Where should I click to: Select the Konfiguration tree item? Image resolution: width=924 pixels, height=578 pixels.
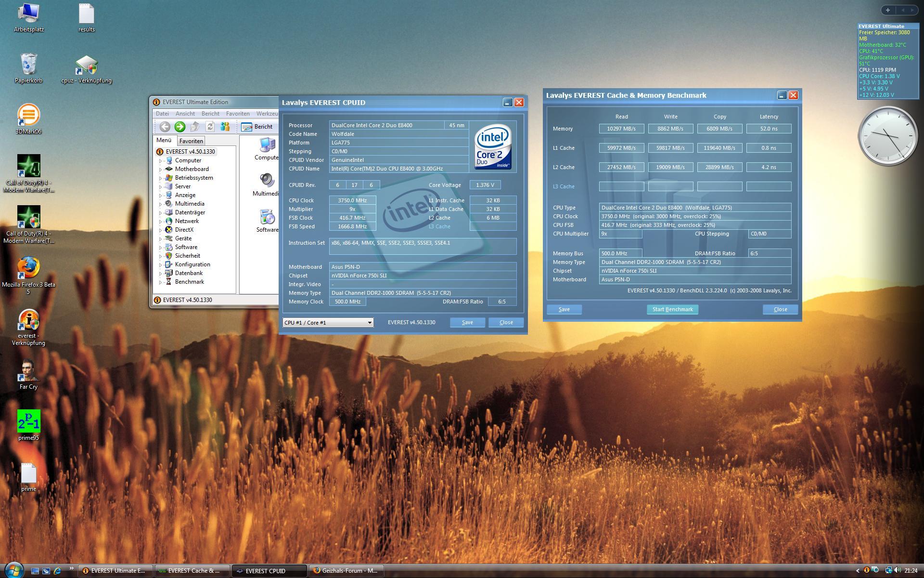pos(192,264)
